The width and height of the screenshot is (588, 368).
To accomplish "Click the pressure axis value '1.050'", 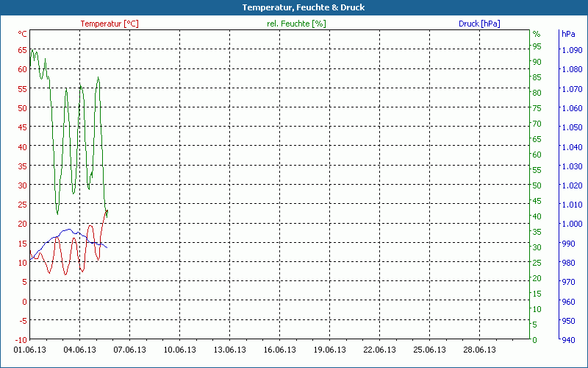I will click(572, 127).
